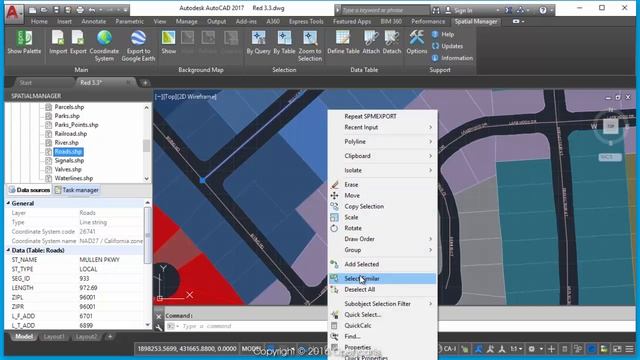Choose Deselect All in context menu
640x360 pixels.
coord(382,289)
